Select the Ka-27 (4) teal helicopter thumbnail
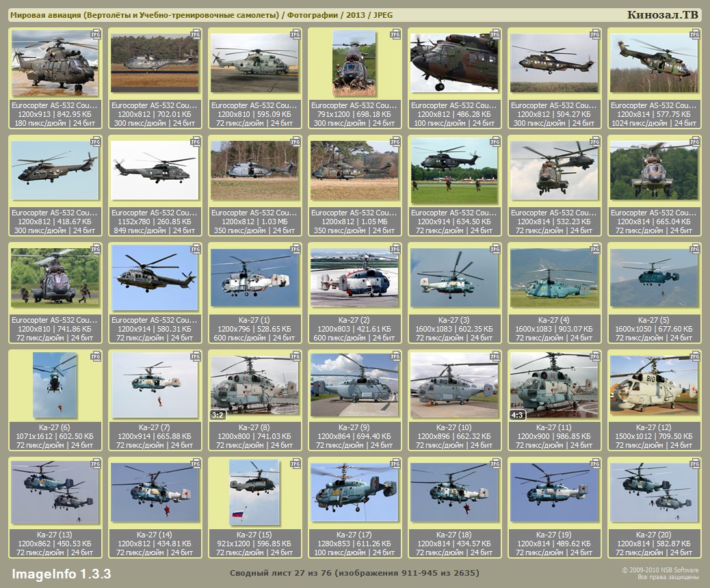710x588 pixels. tap(554, 278)
